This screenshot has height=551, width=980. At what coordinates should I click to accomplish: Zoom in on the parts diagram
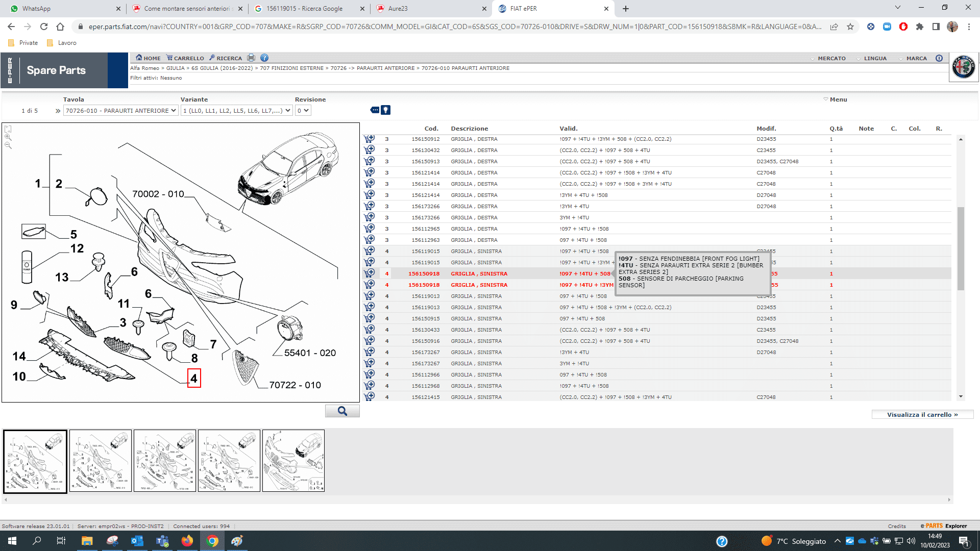tap(8, 137)
